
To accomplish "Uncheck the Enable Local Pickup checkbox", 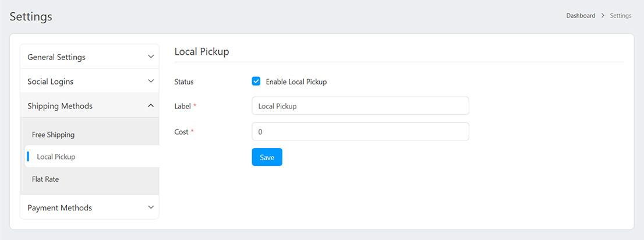I will 256,82.
